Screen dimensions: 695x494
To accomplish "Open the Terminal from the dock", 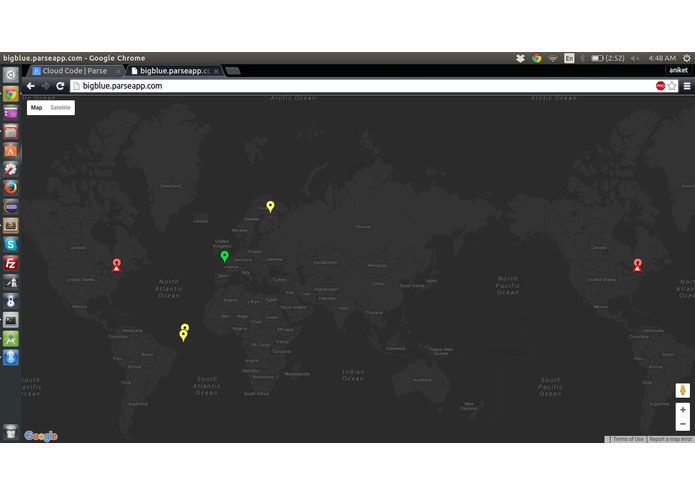I will 11,320.
